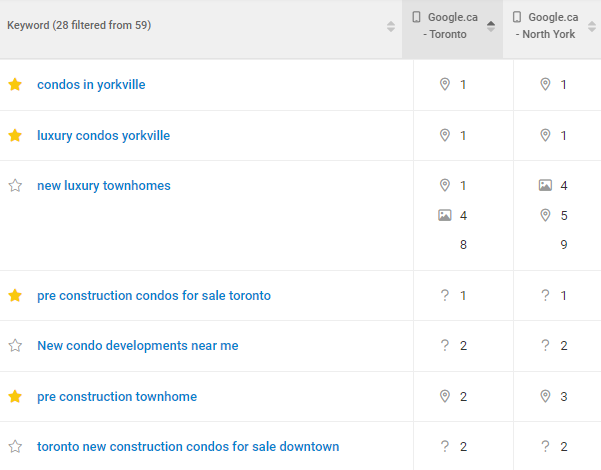The width and height of the screenshot is (601, 470).
Task: Open 'pre construction condos for sale toronto' link
Action: click(x=153, y=296)
